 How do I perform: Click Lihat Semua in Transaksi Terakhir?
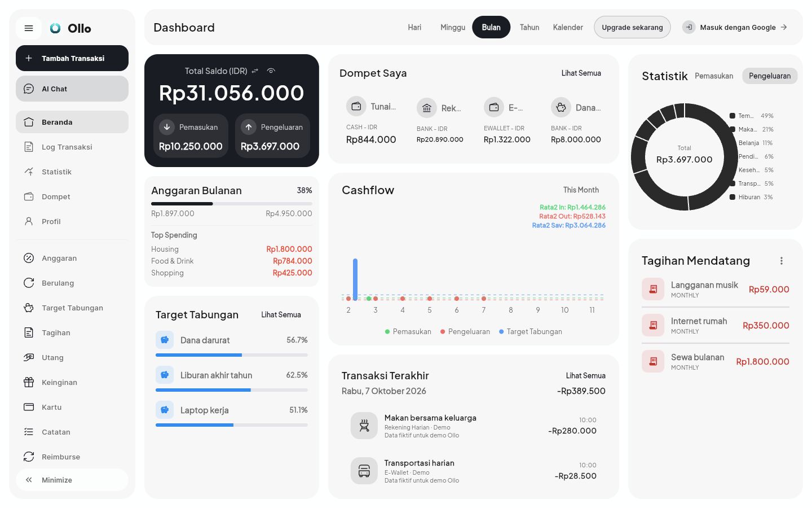(x=585, y=376)
